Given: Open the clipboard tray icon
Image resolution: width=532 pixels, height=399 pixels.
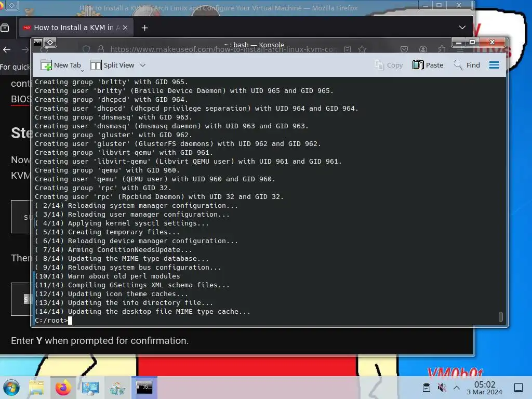Looking at the screenshot, I should pos(427,388).
